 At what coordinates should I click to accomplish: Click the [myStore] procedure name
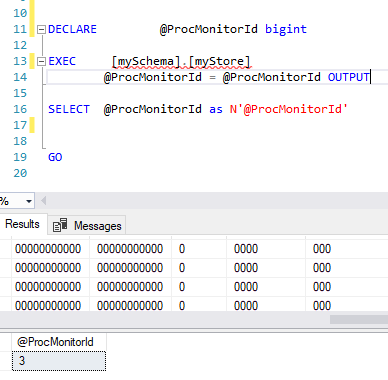click(219, 62)
